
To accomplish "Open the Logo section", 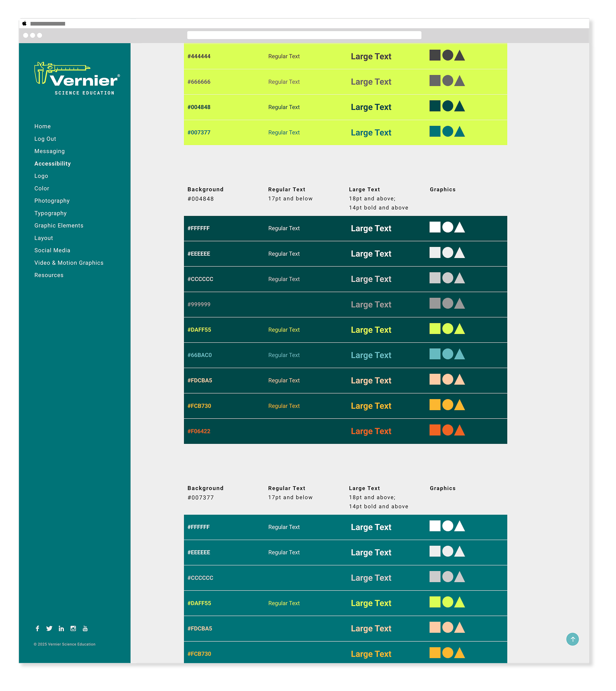I will point(41,176).
